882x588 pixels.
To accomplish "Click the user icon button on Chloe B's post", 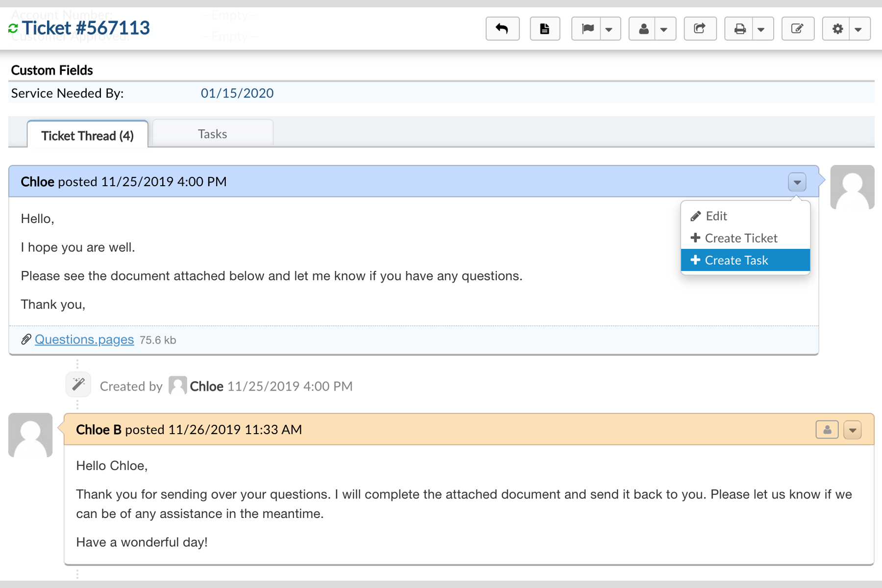I will 827,430.
